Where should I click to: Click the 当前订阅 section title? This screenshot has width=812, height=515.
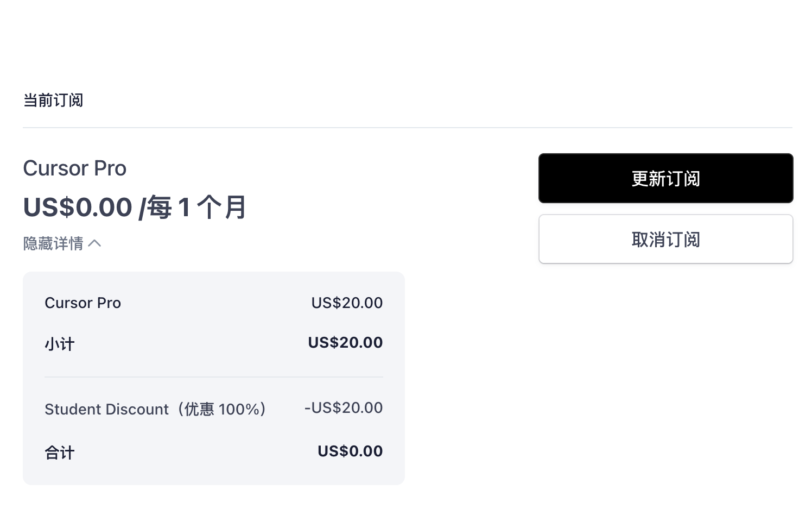coord(53,101)
